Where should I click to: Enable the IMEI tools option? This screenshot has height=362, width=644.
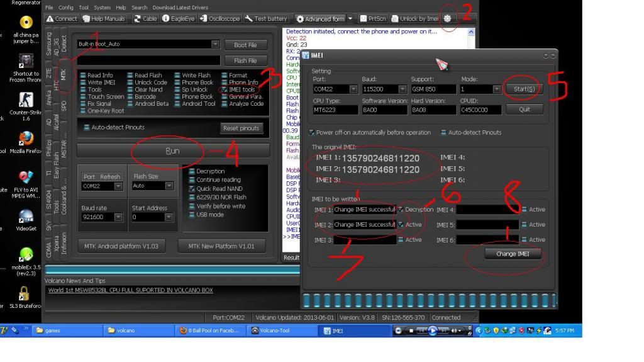225,90
